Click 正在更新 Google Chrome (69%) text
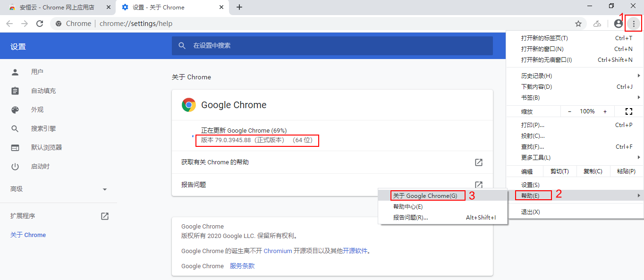Viewport: 644px width, 280px height. coord(244,130)
